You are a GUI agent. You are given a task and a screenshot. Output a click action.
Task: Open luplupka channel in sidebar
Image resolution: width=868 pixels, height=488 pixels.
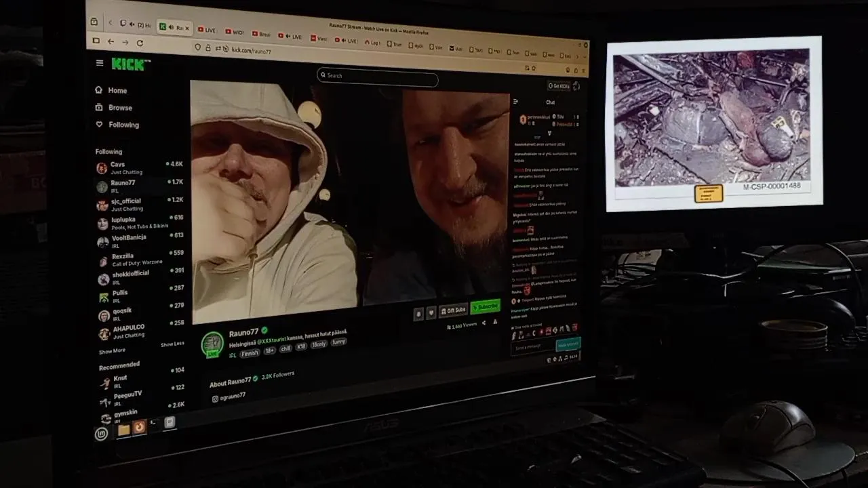click(140, 222)
